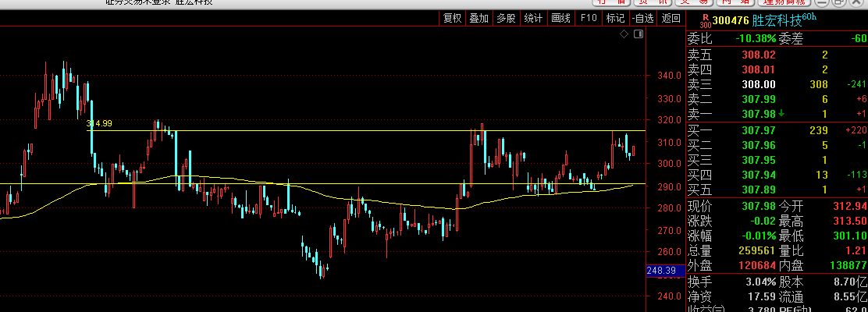Open F10 company information
This screenshot has width=868, height=312.
coord(588,18)
